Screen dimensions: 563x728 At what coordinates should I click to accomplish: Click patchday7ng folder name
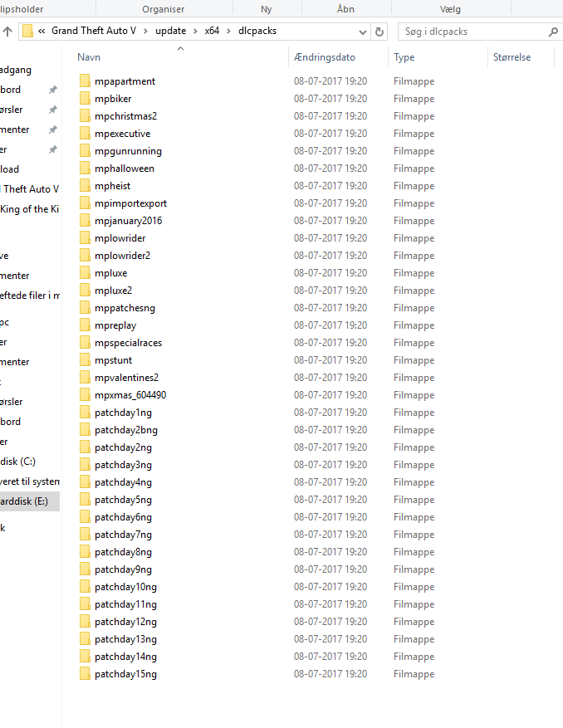pos(123,535)
